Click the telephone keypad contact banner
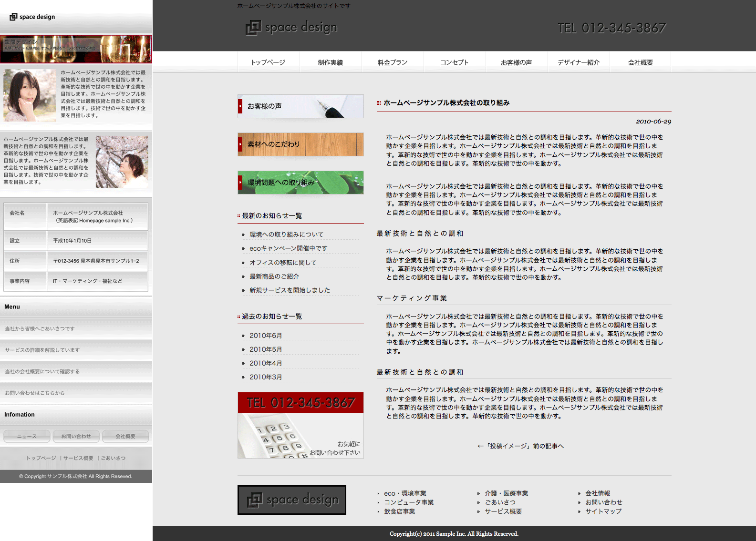The image size is (756, 541). [300, 425]
